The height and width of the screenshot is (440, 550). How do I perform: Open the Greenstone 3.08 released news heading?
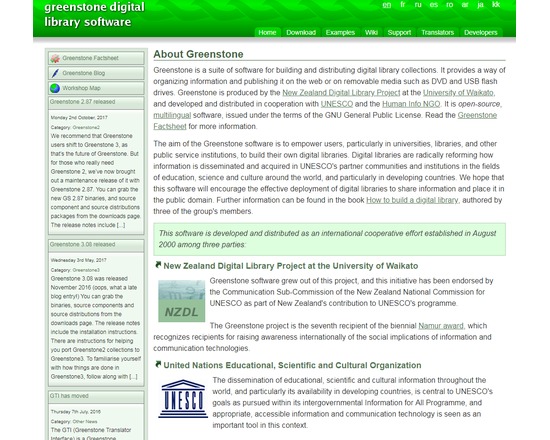(x=82, y=244)
